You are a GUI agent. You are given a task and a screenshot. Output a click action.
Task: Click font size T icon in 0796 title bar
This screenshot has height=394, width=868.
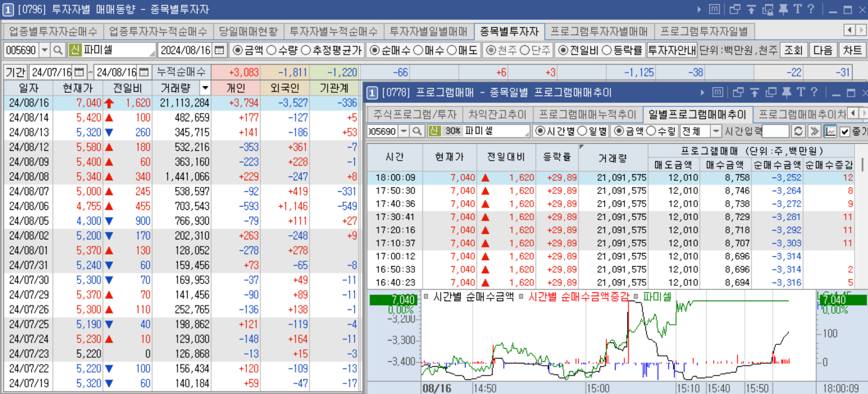tap(797, 9)
